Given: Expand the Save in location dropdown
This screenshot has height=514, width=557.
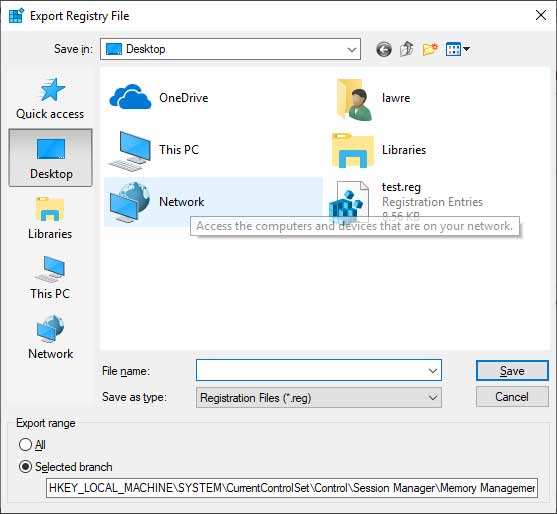Looking at the screenshot, I should [x=352, y=49].
